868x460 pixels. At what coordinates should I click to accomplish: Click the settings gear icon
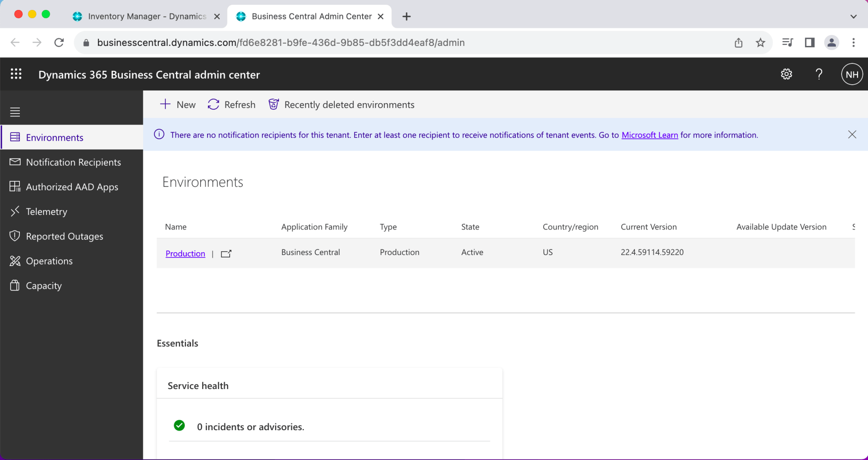pos(786,74)
